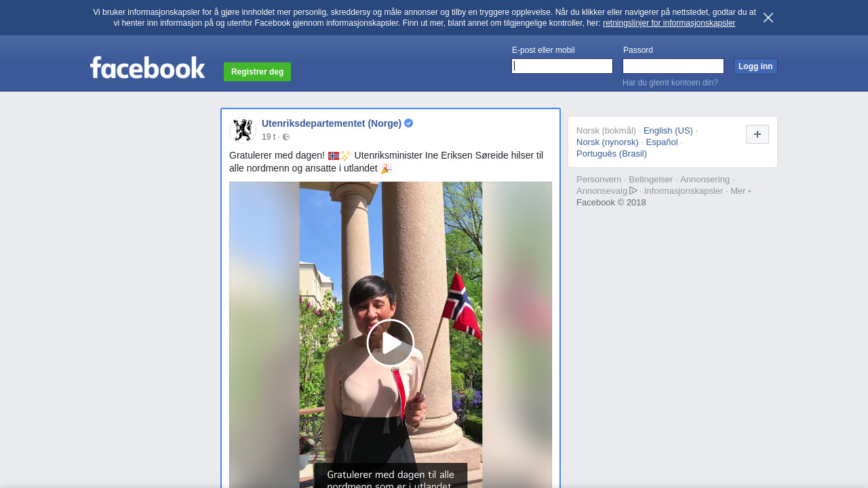The height and width of the screenshot is (488, 868).
Task: Open the Personvern footer link
Action: [x=599, y=180]
